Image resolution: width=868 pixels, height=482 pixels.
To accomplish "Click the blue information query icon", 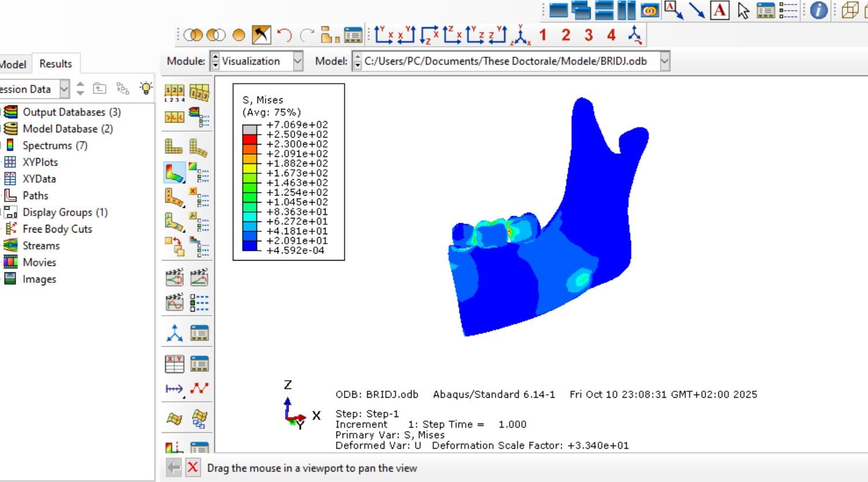I will pyautogui.click(x=818, y=10).
